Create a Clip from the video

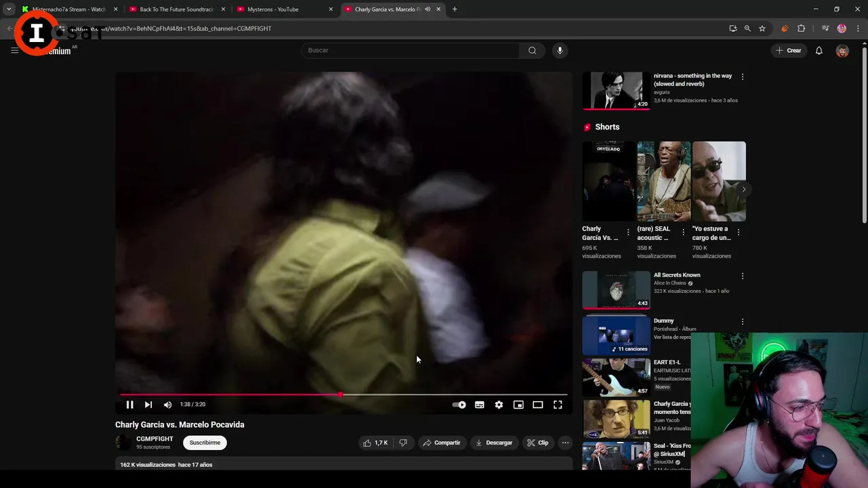point(538,443)
